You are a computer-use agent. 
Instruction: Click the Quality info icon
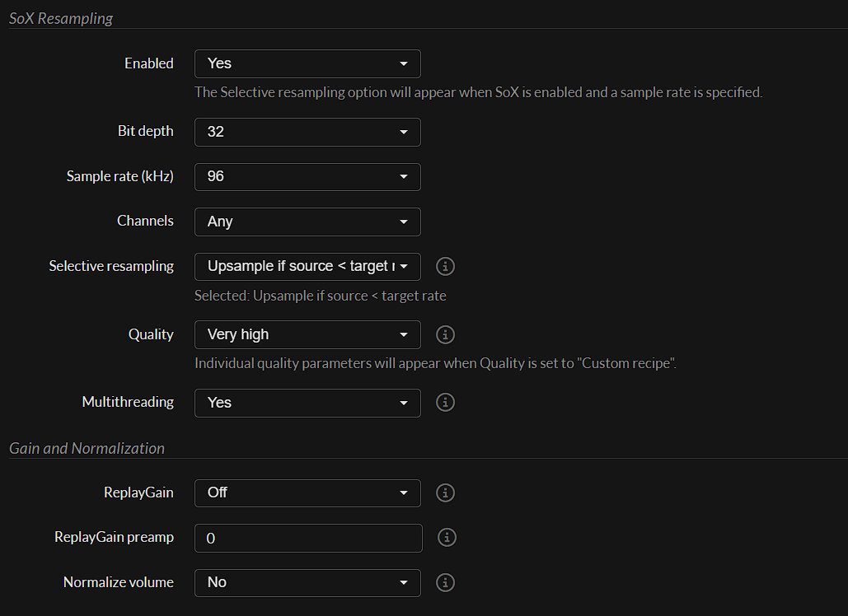pos(445,335)
